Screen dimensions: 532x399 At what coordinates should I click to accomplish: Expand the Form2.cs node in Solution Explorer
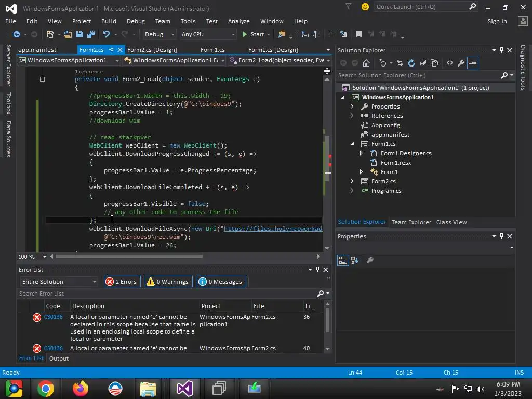[352, 181]
